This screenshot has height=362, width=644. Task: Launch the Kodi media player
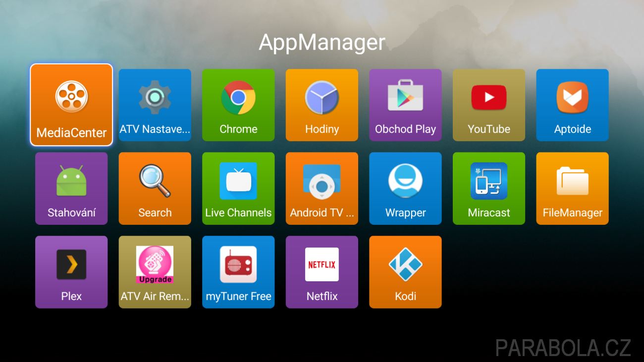click(405, 272)
